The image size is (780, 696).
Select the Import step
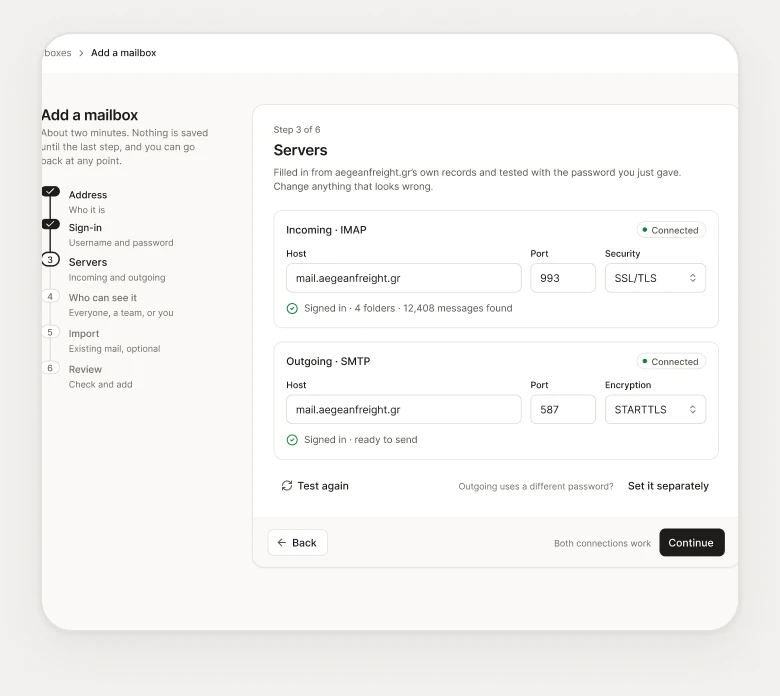84,334
